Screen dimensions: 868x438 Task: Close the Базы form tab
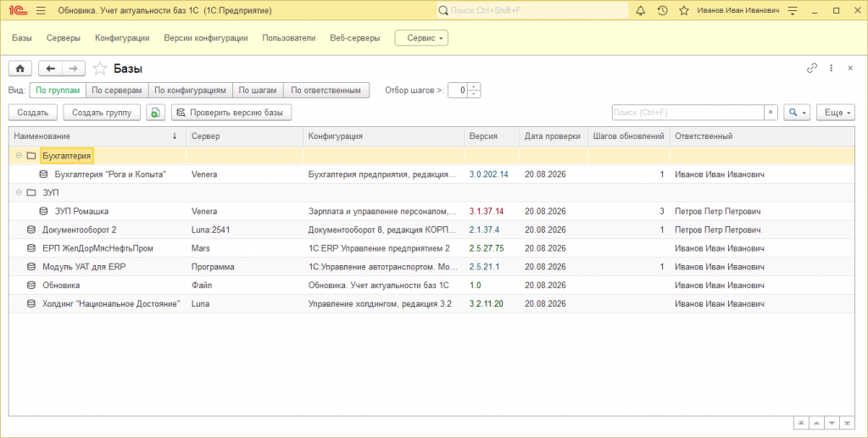850,68
